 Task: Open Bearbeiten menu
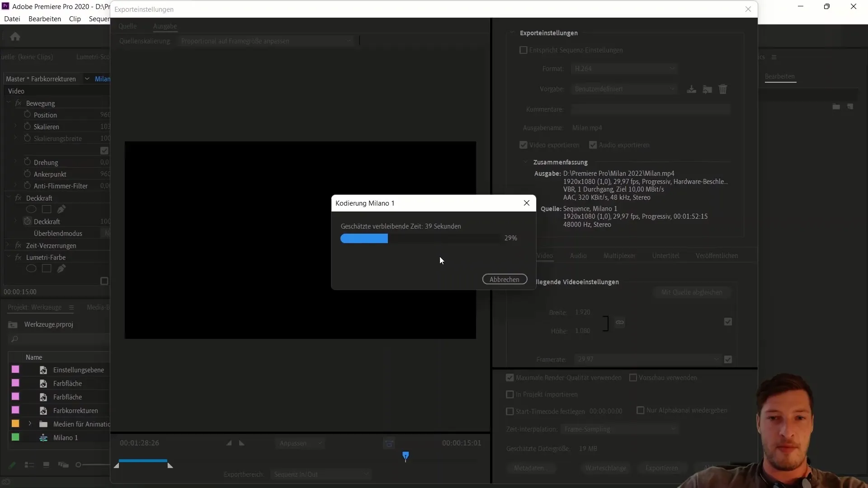[45, 19]
